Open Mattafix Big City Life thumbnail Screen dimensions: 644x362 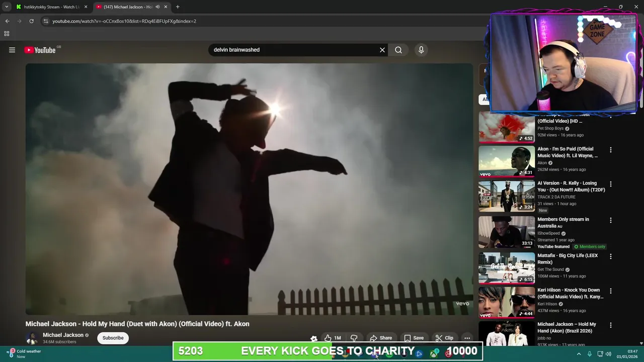[x=507, y=268]
